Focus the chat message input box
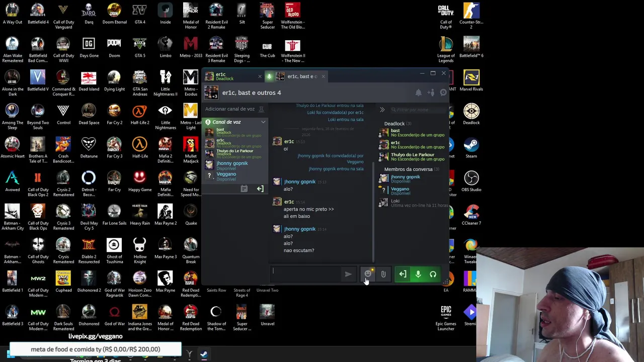This screenshot has height=362, width=644. click(306, 274)
